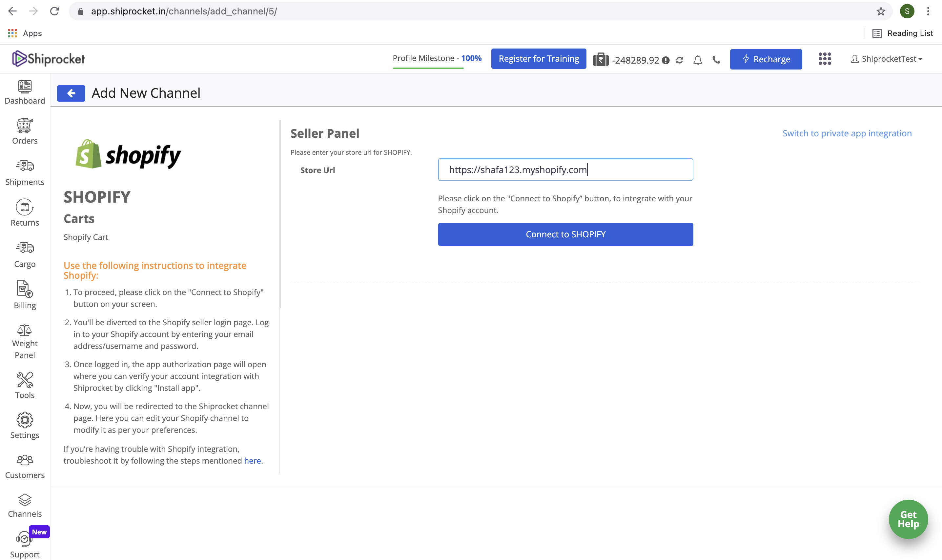Open the Chrome three-dot menu

pyautogui.click(x=928, y=11)
